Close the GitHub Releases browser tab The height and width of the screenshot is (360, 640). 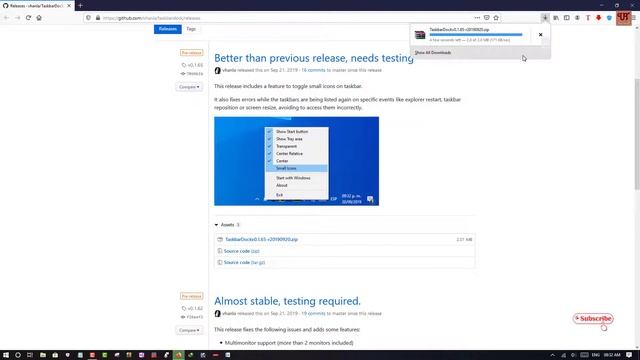pyautogui.click(x=69, y=6)
